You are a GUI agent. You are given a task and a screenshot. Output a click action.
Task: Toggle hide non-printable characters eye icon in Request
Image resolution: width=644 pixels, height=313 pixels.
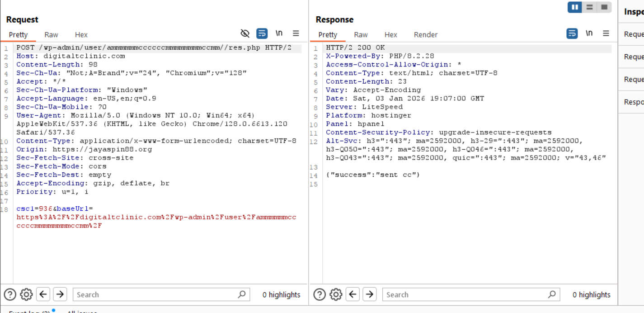245,33
